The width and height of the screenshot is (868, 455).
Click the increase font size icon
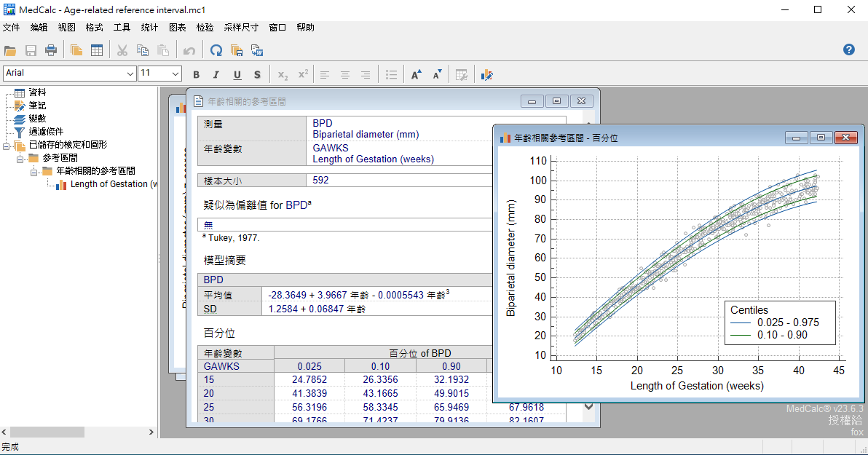[x=417, y=75]
